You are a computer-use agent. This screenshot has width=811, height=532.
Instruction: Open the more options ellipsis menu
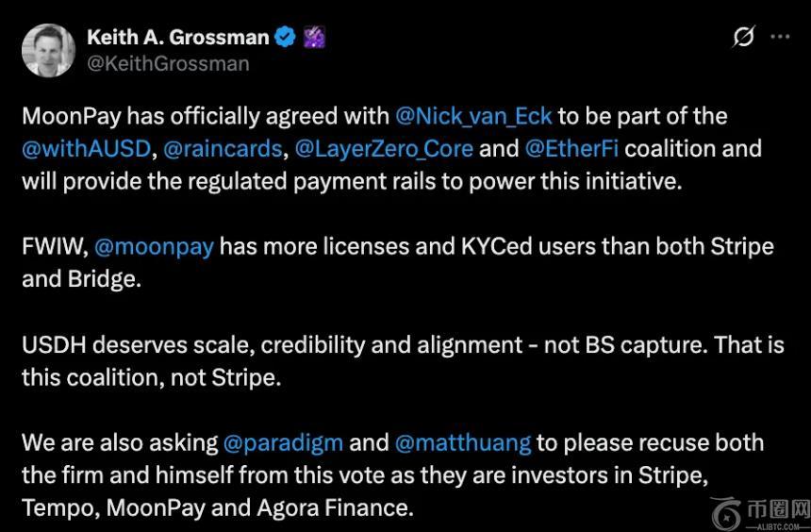coord(780,37)
